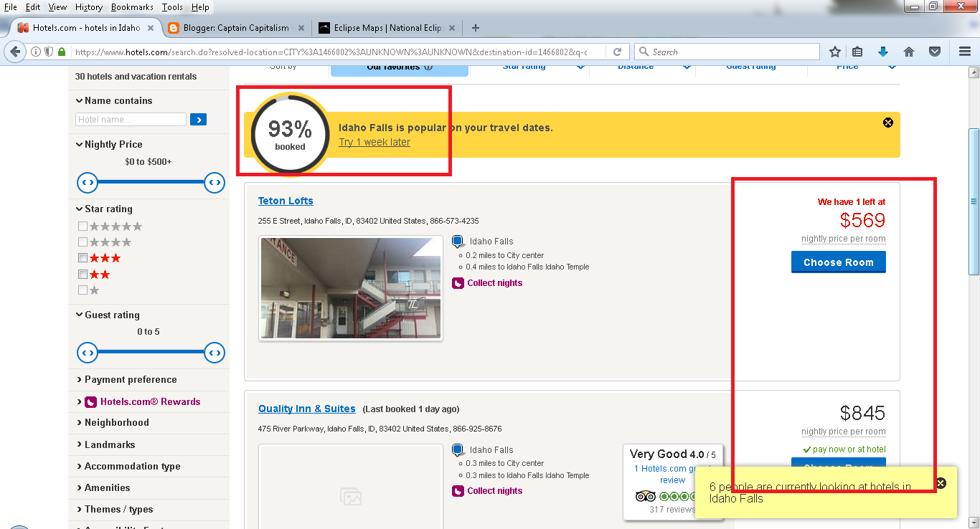Expand the Amenities filter section
Screen dimensions: 980x529
(x=107, y=488)
